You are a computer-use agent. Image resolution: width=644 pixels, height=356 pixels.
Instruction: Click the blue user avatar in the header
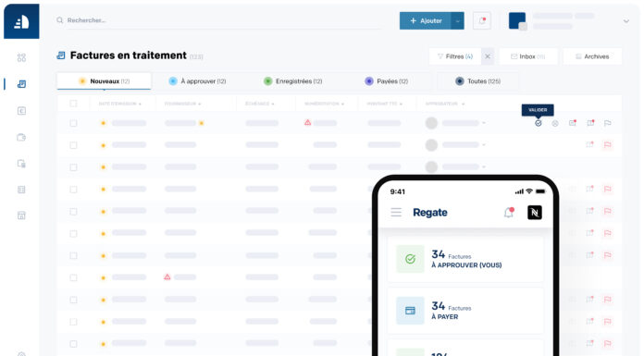(x=517, y=20)
